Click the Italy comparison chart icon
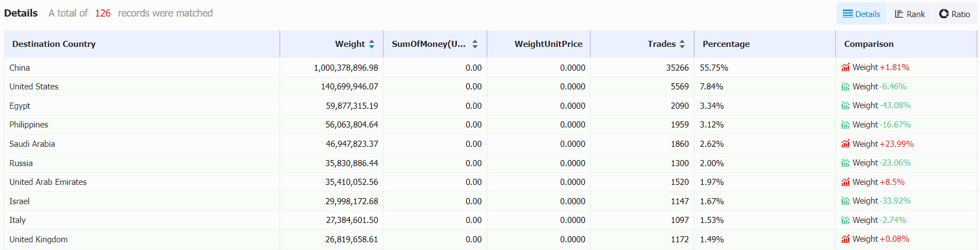 pos(845,220)
